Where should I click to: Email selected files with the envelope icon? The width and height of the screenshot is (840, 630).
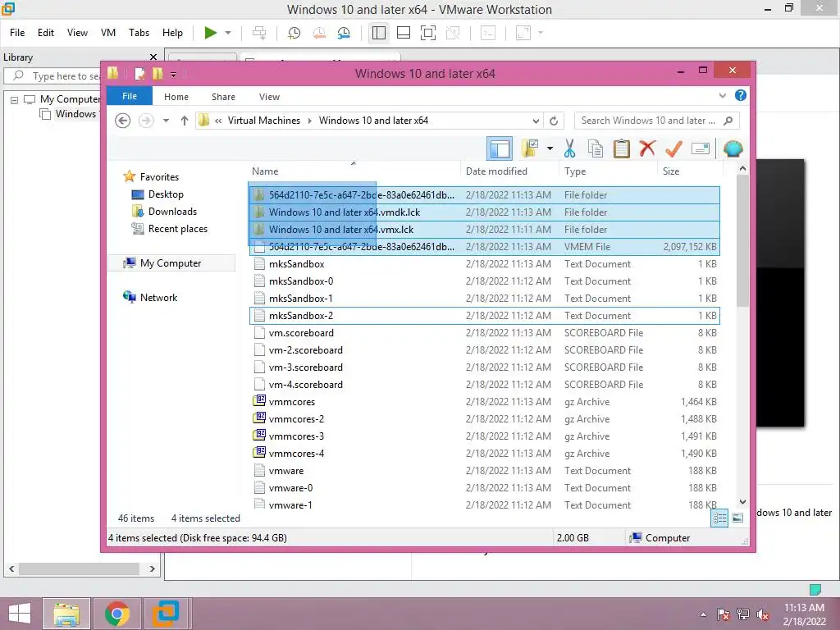[701, 148]
